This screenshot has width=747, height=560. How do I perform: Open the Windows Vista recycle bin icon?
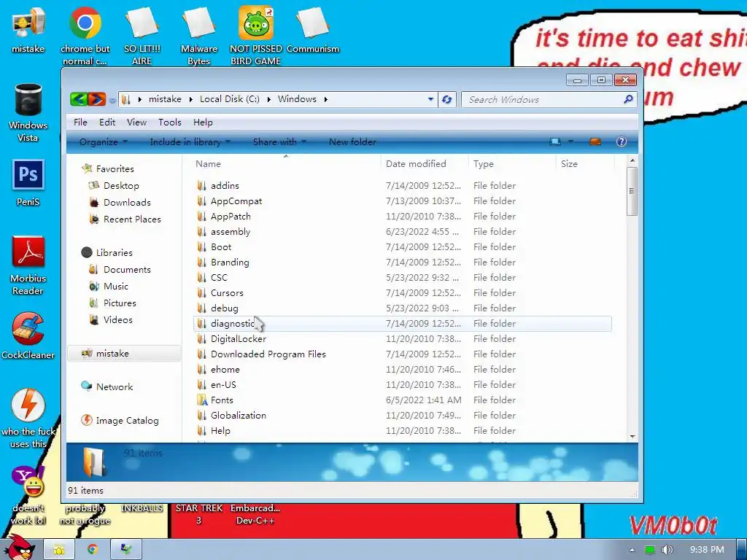(x=28, y=113)
